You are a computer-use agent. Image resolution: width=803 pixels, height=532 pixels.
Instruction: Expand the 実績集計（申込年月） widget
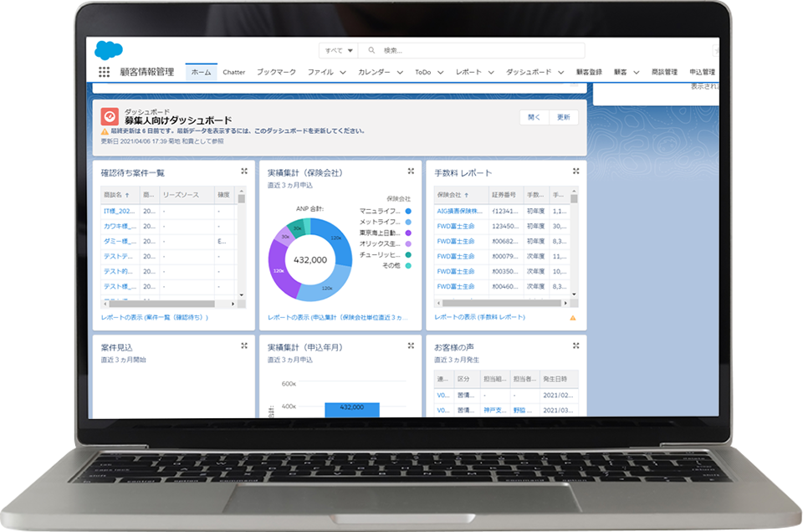411,345
